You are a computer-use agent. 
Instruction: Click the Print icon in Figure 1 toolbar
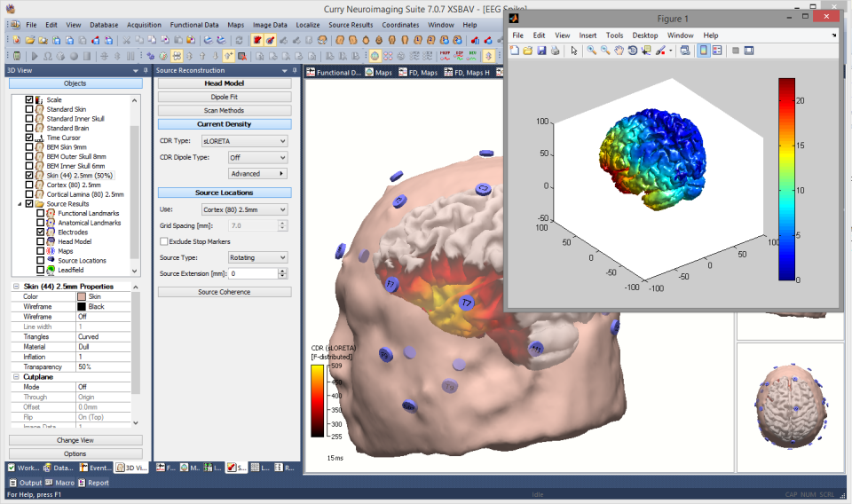tap(555, 51)
